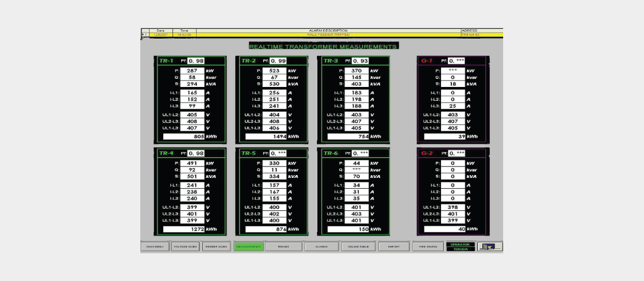644x281 pixels.
Task: Open the Online Table view
Action: pos(358,247)
